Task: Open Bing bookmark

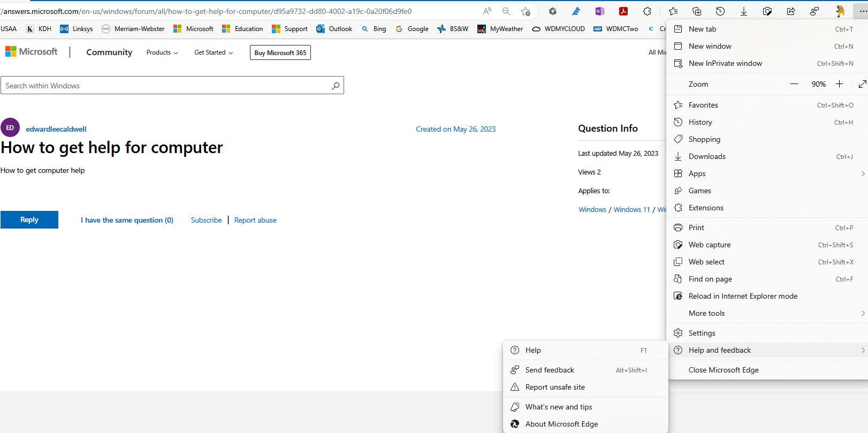Action: [374, 29]
